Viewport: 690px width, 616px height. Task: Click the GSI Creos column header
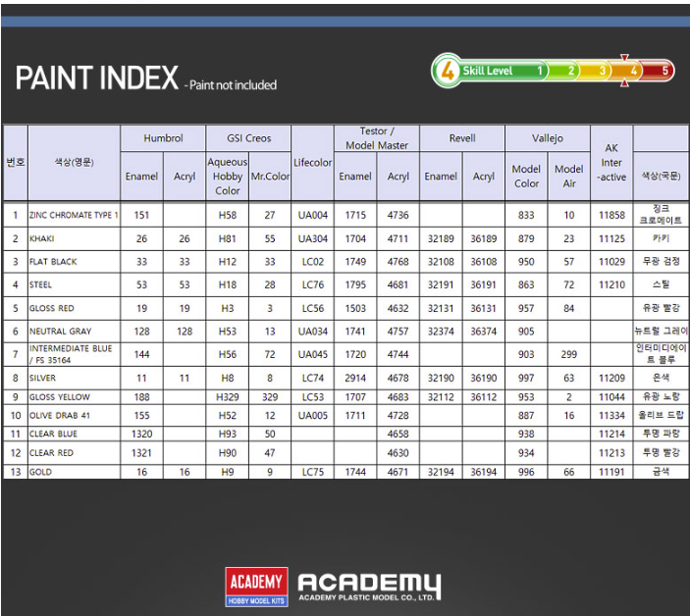[x=248, y=138]
